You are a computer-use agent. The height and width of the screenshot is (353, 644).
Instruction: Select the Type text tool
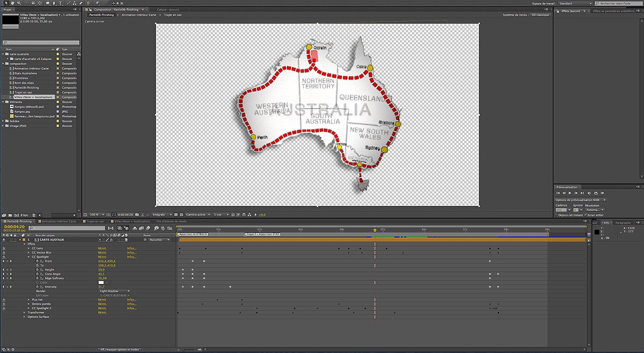[x=61, y=3]
